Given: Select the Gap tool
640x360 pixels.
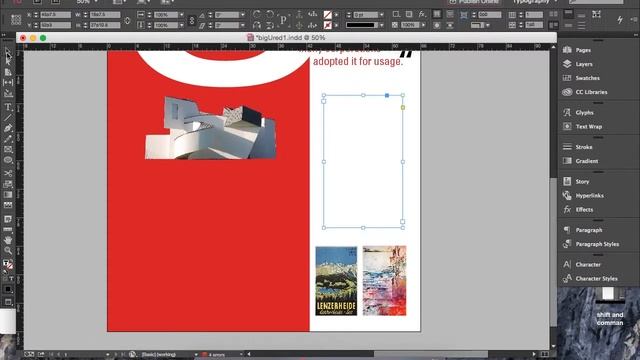Looking at the screenshot, I should [8, 82].
